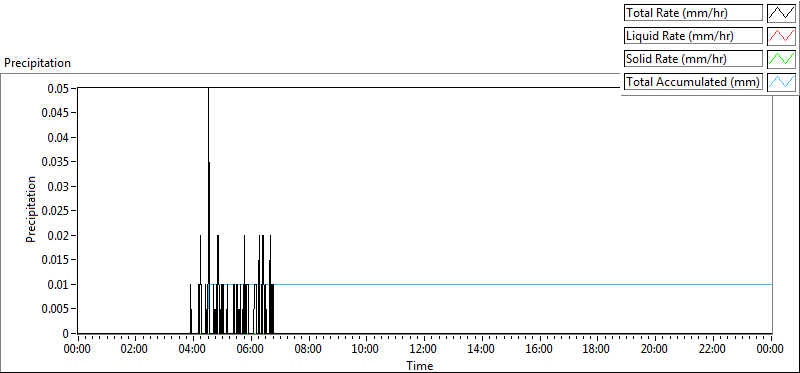800x373 pixels.
Task: Click the 10:00 time axis value
Action: tap(366, 349)
